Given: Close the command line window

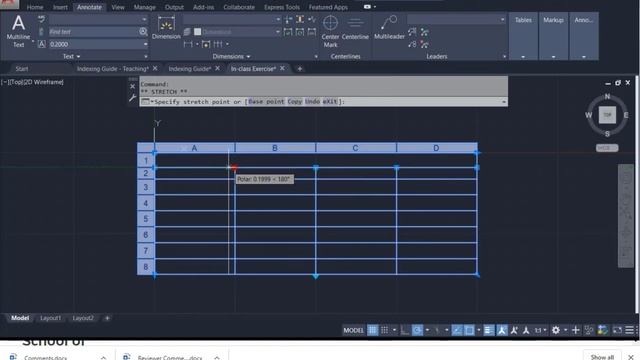Looking at the screenshot, I should [x=132, y=86].
